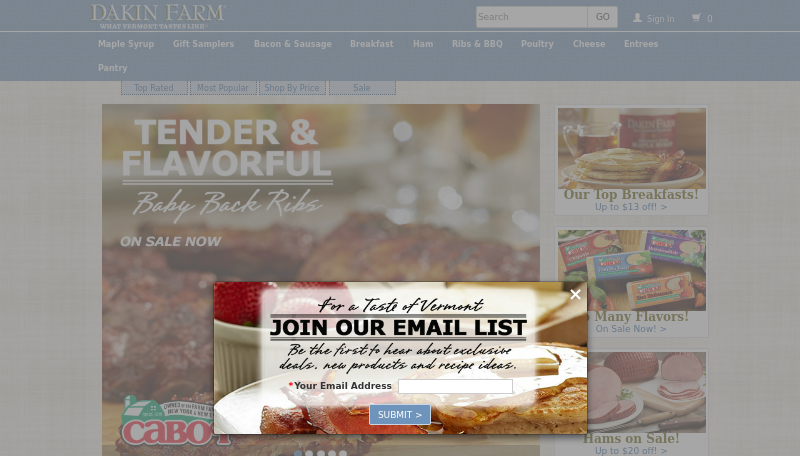Open the Maple Syrup menu

click(x=126, y=44)
